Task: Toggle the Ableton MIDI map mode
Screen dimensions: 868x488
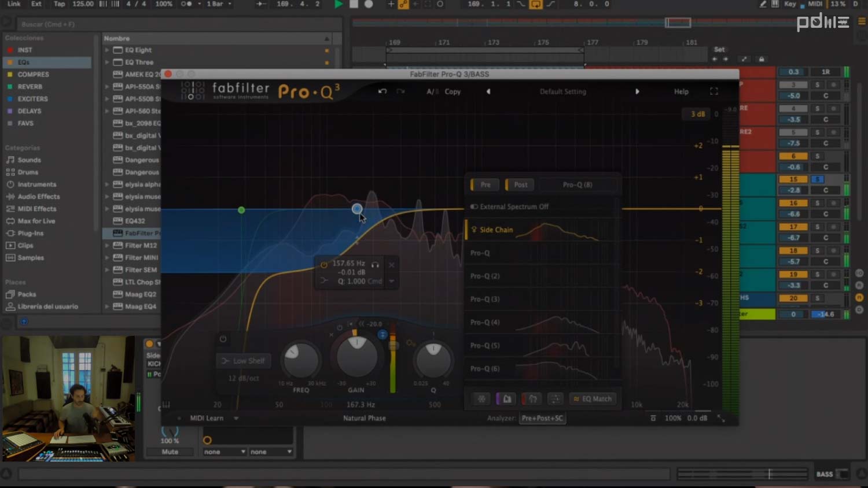Action: tap(815, 4)
